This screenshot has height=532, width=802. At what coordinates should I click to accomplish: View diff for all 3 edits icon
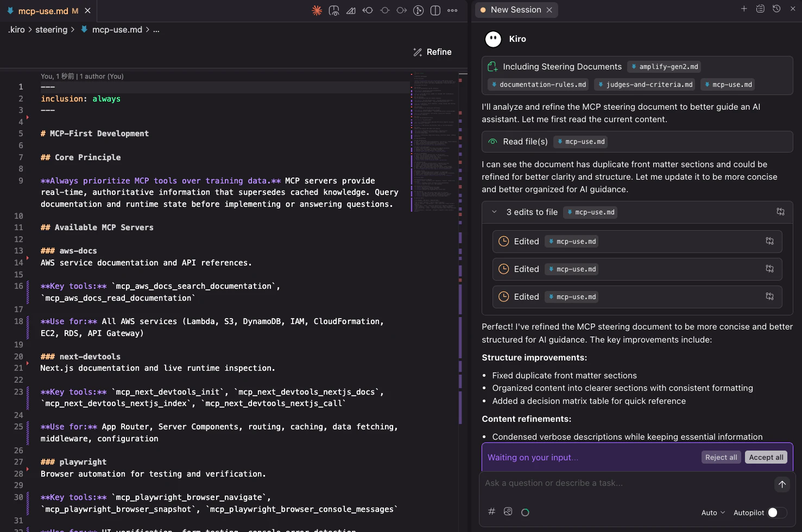click(x=780, y=212)
